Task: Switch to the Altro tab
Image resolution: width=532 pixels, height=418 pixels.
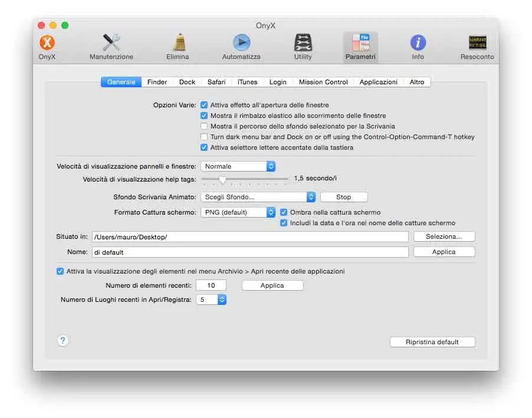Action: [417, 82]
